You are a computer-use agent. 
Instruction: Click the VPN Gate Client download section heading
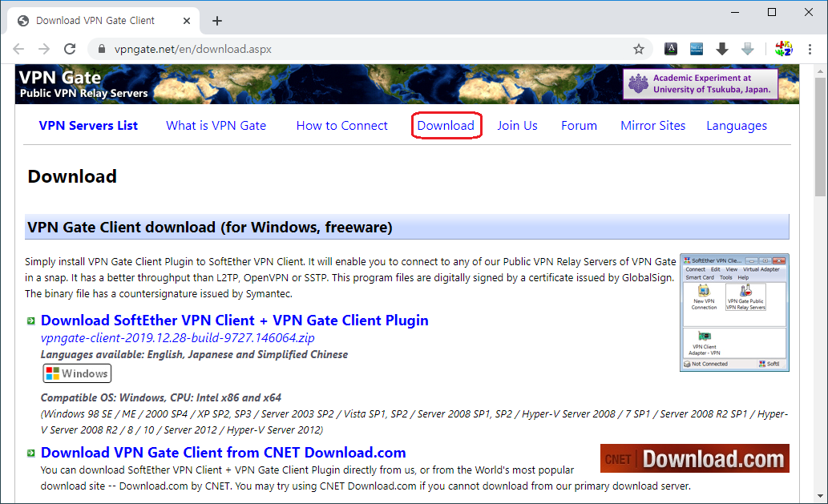407,227
